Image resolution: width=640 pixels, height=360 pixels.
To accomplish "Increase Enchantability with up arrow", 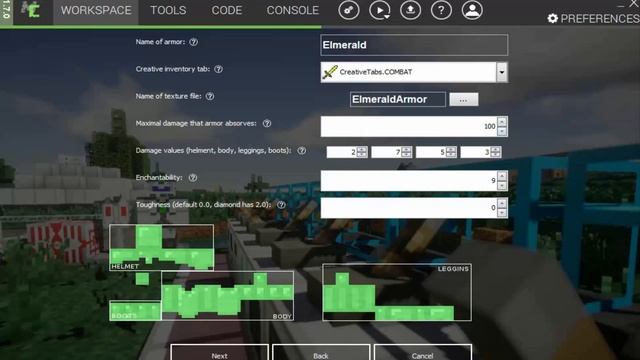I will 502,176.
